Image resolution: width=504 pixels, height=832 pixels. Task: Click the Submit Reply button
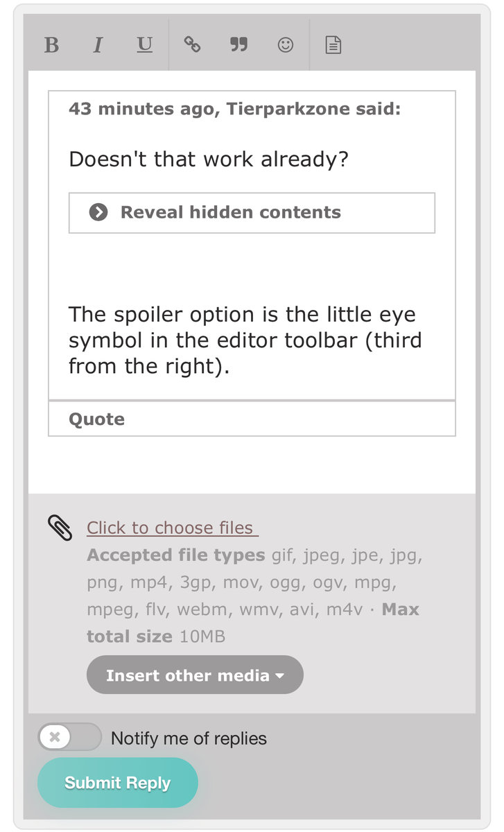pyautogui.click(x=118, y=783)
